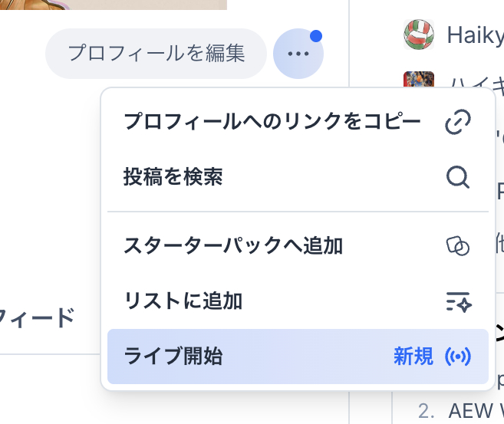Click the overlapping-circles starter pack icon

coord(458,246)
